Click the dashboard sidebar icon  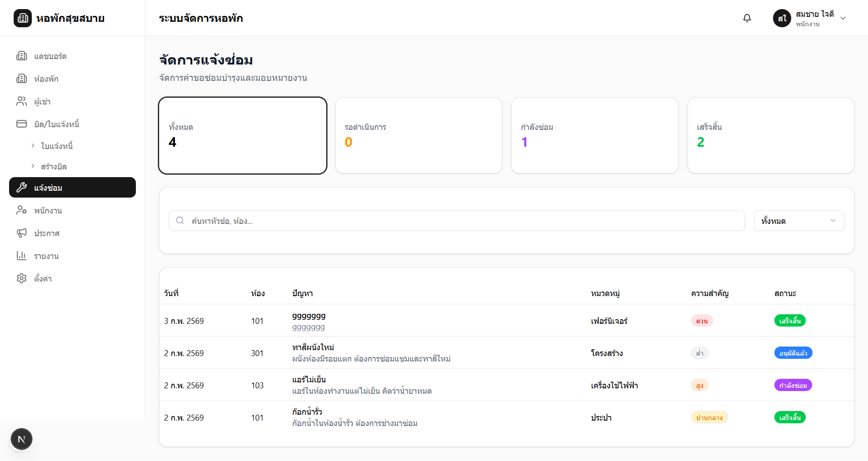(x=21, y=56)
